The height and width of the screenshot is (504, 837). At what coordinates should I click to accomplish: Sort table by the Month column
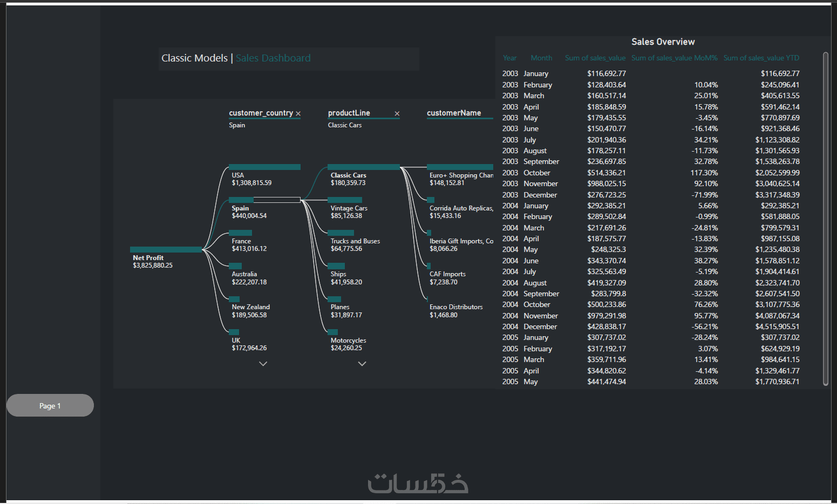tap(541, 58)
